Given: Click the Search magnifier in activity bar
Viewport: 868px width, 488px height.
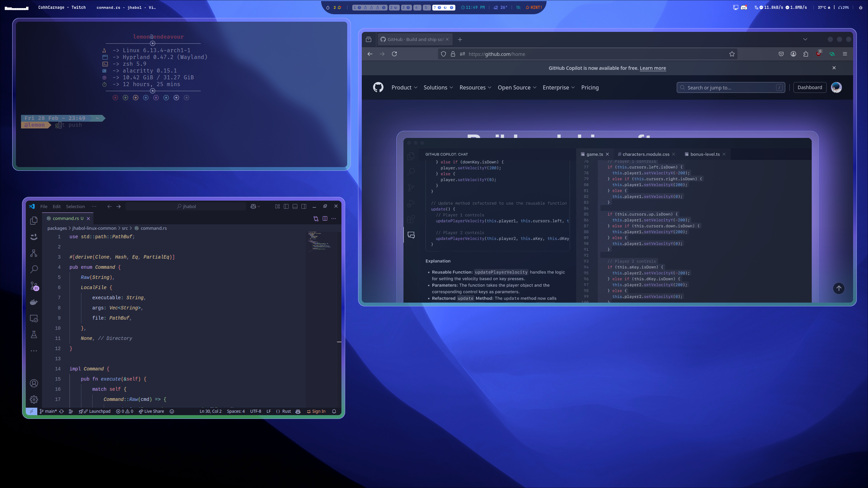Looking at the screenshot, I should coord(34,269).
